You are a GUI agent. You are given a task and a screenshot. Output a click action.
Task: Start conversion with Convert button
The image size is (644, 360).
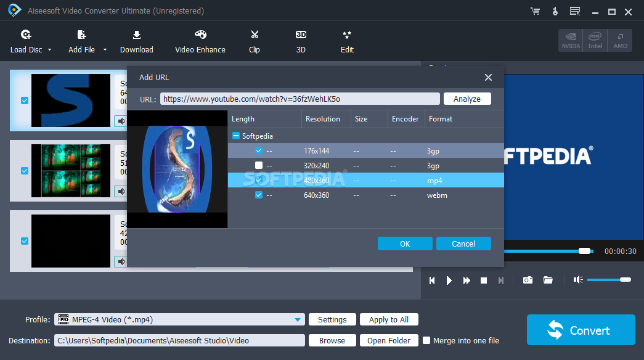point(581,330)
